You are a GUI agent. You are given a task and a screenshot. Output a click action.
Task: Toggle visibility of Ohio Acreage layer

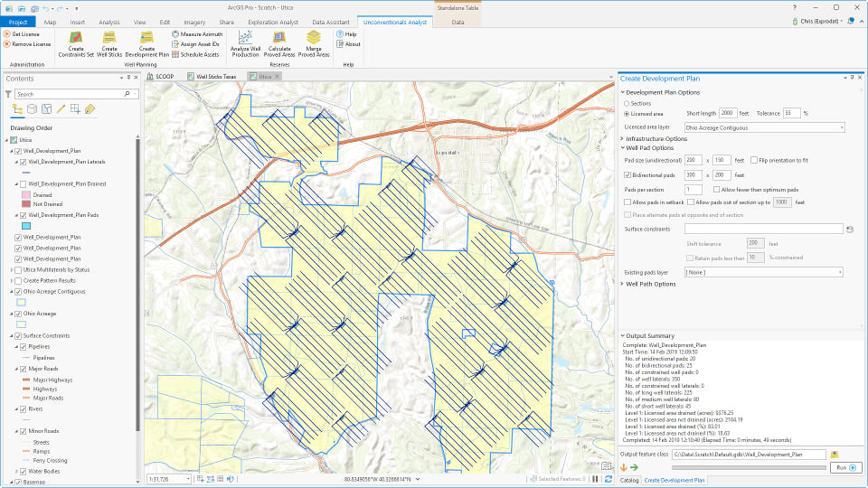click(18, 314)
